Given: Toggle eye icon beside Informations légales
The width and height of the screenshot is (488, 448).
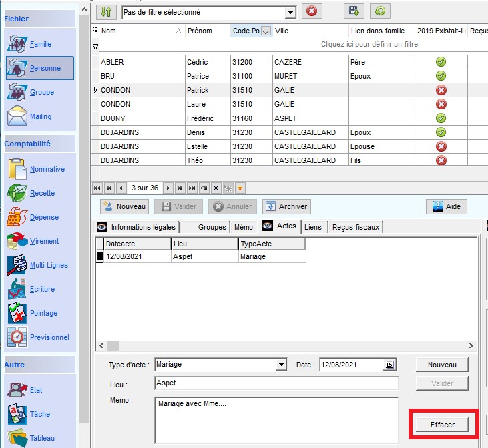Looking at the screenshot, I should coord(103,226).
